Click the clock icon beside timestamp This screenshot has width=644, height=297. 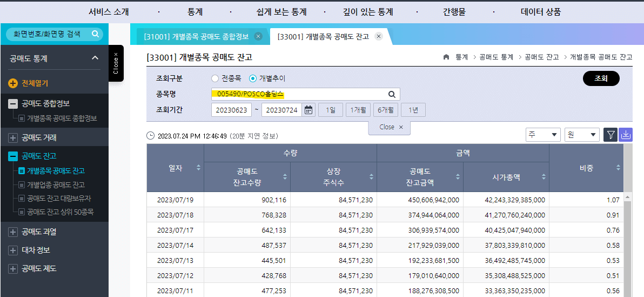point(151,136)
